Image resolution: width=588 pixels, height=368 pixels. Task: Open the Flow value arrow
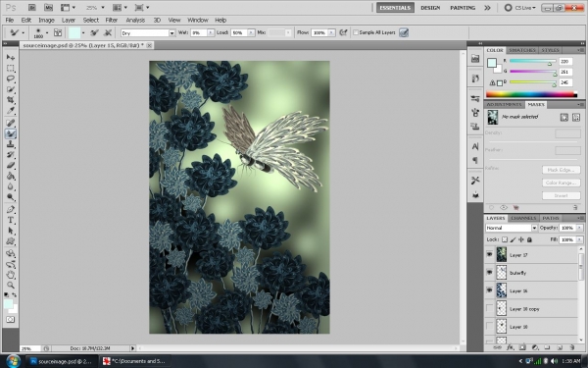(x=331, y=32)
